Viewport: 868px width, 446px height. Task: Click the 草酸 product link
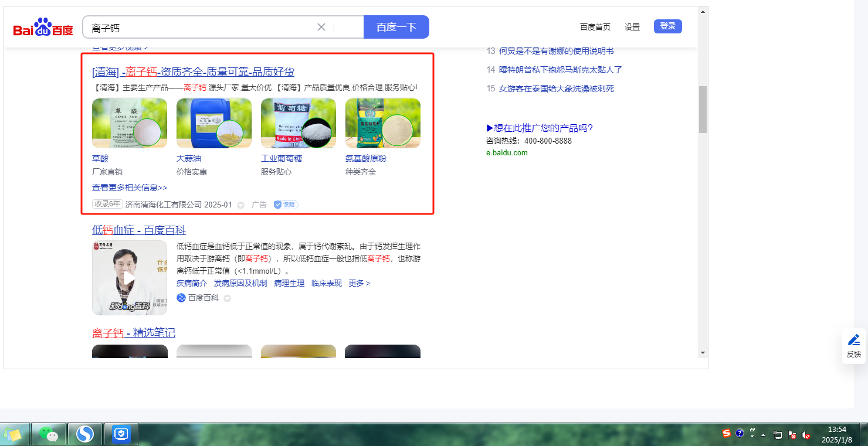point(100,158)
